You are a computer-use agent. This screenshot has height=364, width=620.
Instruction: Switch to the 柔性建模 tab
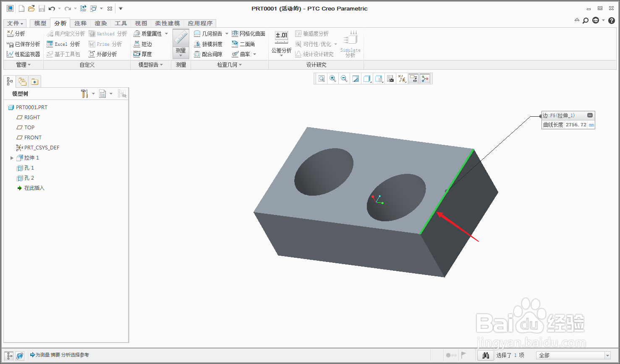167,24
